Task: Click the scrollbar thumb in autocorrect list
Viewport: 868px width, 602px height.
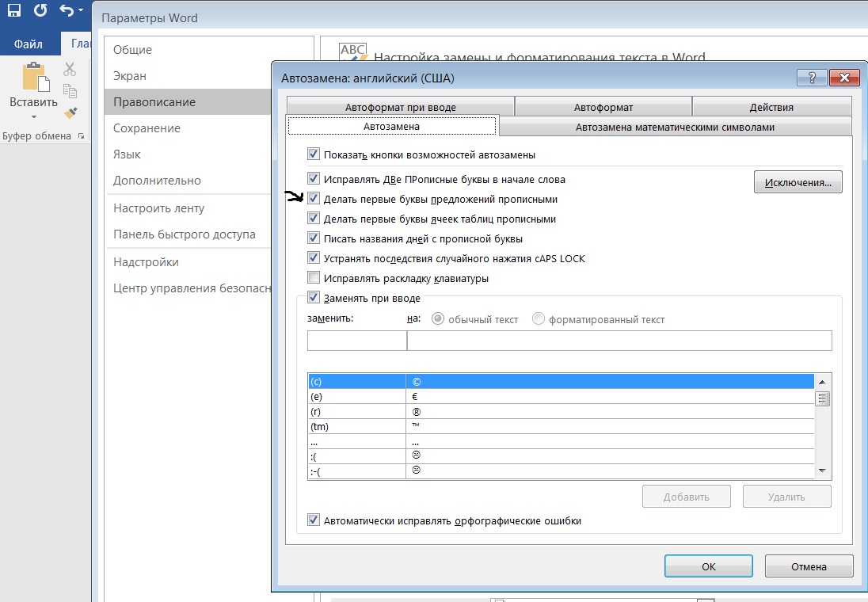Action: tap(822, 398)
